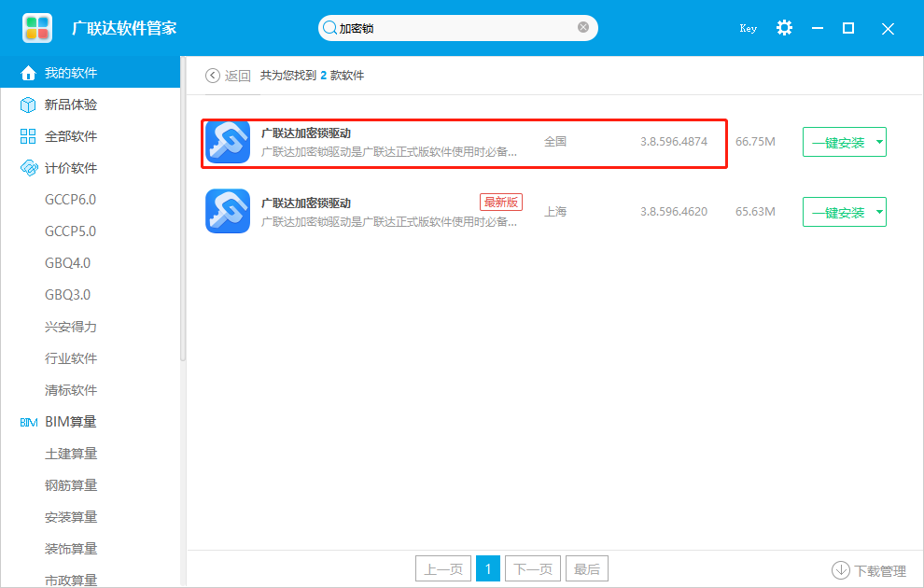Open 清标软件 entry

click(71, 390)
